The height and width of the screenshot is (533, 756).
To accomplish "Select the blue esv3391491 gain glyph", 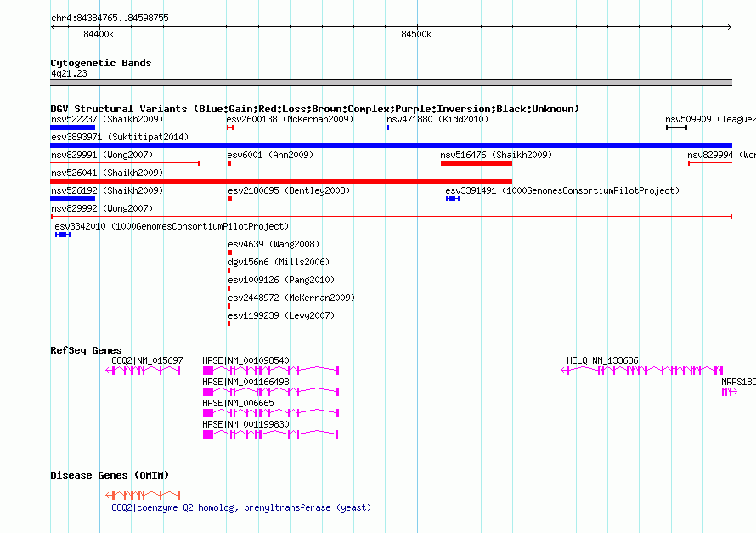I will [453, 199].
